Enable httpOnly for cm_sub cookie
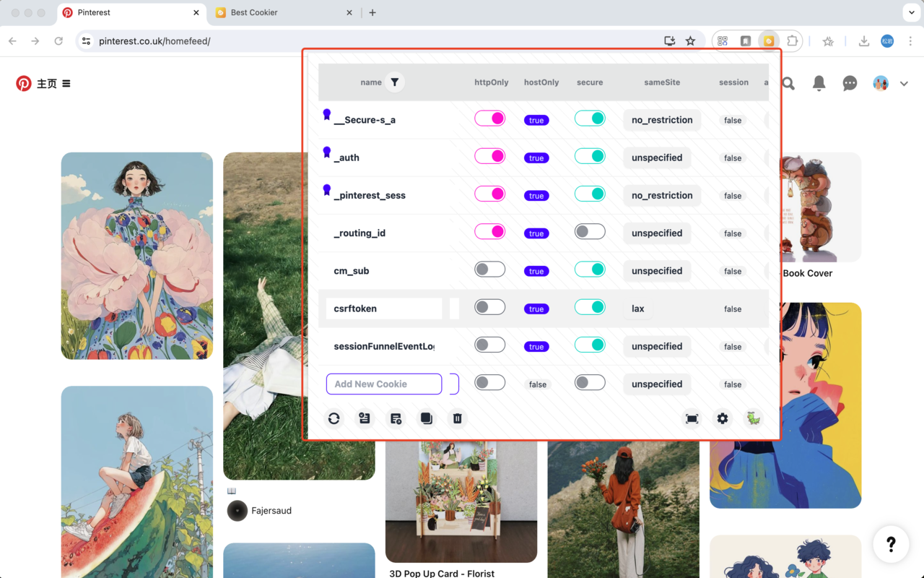The height and width of the screenshot is (578, 924). pos(489,269)
